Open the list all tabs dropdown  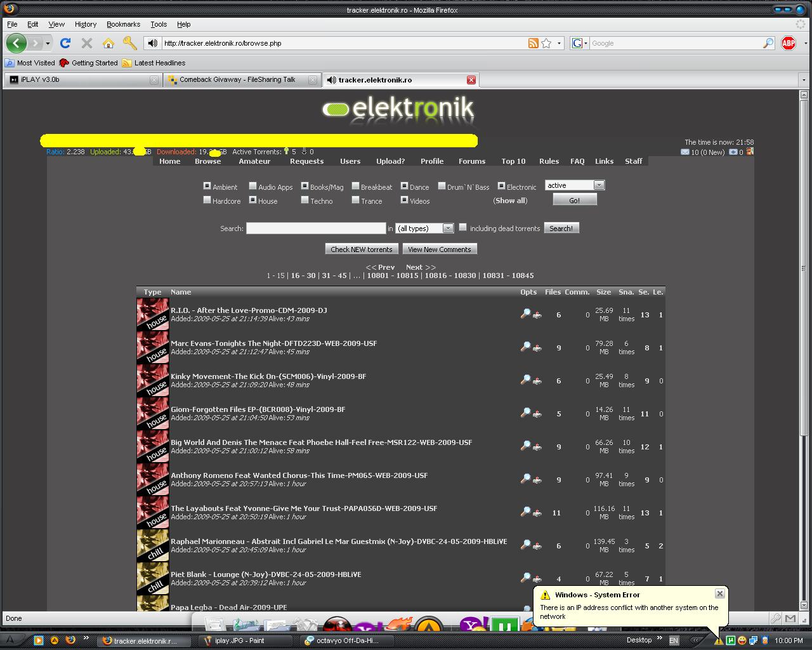(804, 80)
